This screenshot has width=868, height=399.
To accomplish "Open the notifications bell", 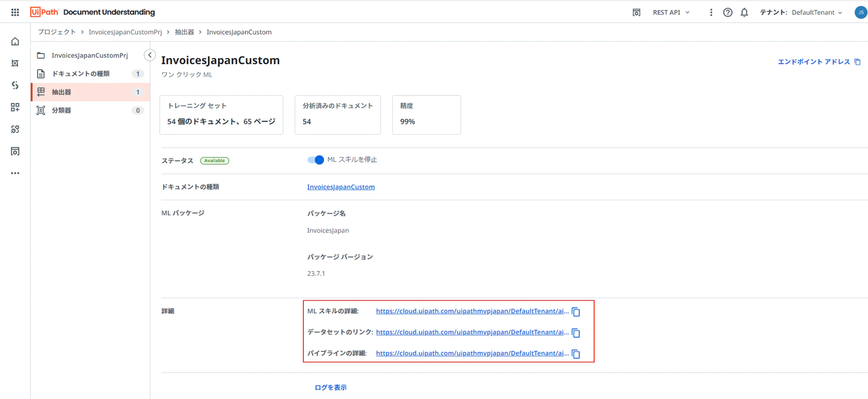I will coord(744,12).
